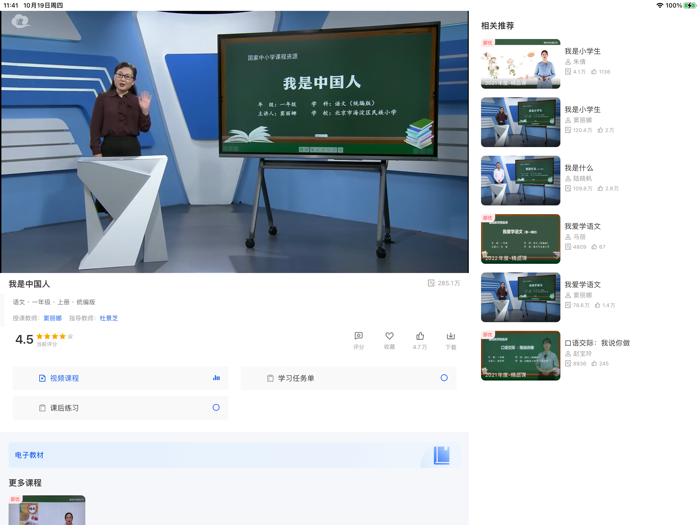This screenshot has height=525, width=700.
Task: Open the 学习任务单 resource item
Action: coord(348,378)
